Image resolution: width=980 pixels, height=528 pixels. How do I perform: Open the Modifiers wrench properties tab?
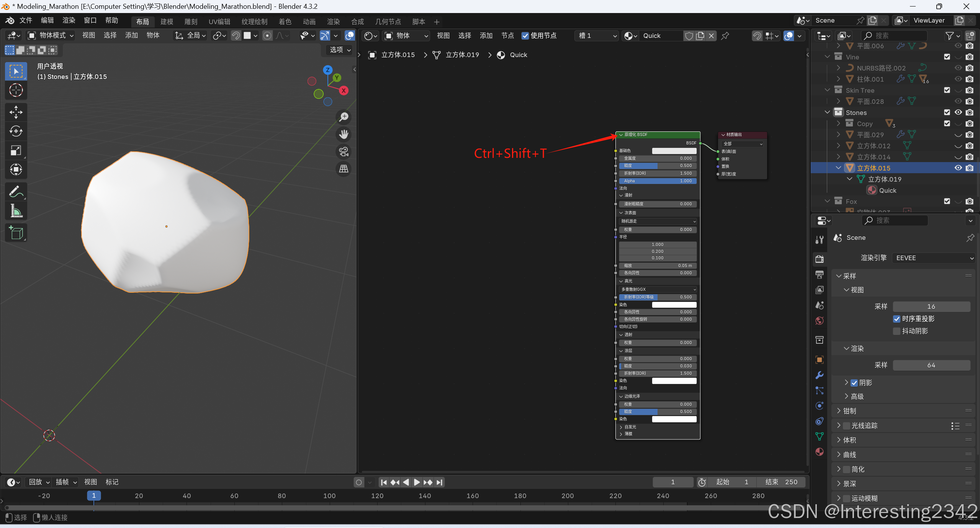pyautogui.click(x=820, y=375)
